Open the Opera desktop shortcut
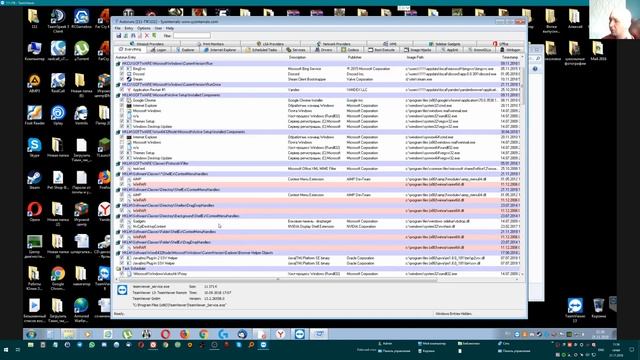Image resolution: width=640 pixels, height=360 pixels. 35,211
